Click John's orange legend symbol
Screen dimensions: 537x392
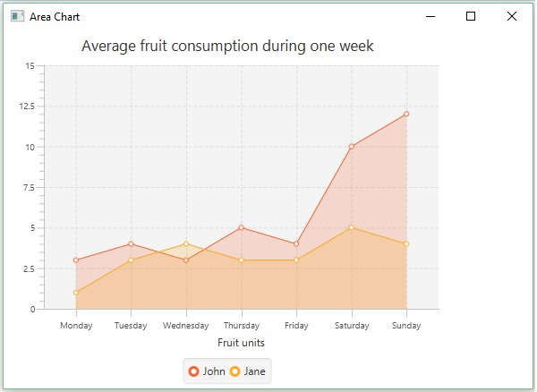coord(193,371)
